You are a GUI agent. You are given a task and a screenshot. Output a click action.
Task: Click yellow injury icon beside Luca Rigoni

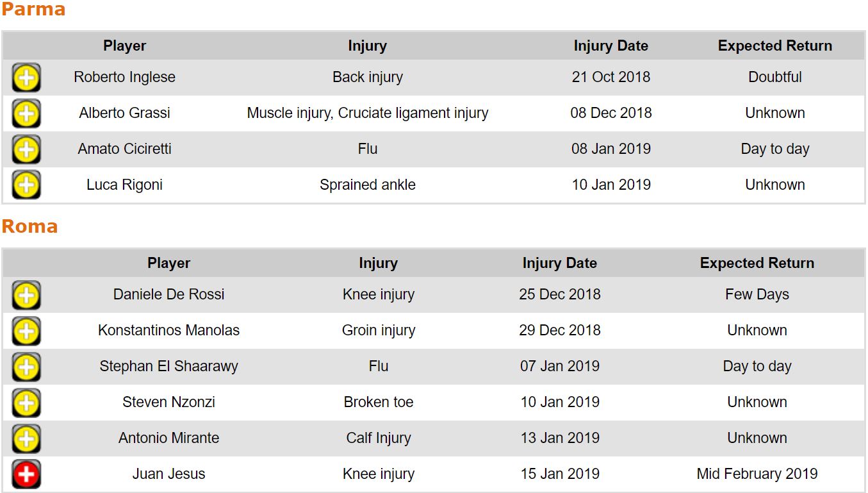[x=26, y=185]
